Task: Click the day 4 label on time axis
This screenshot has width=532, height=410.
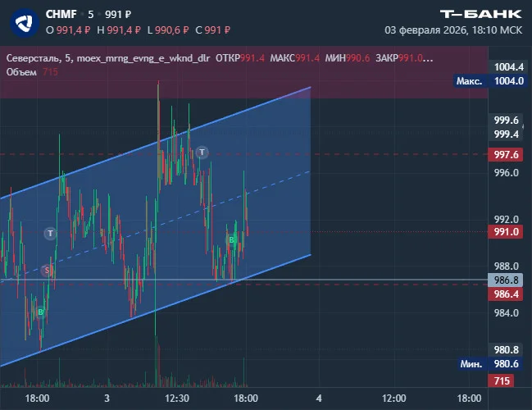Action: [319, 399]
